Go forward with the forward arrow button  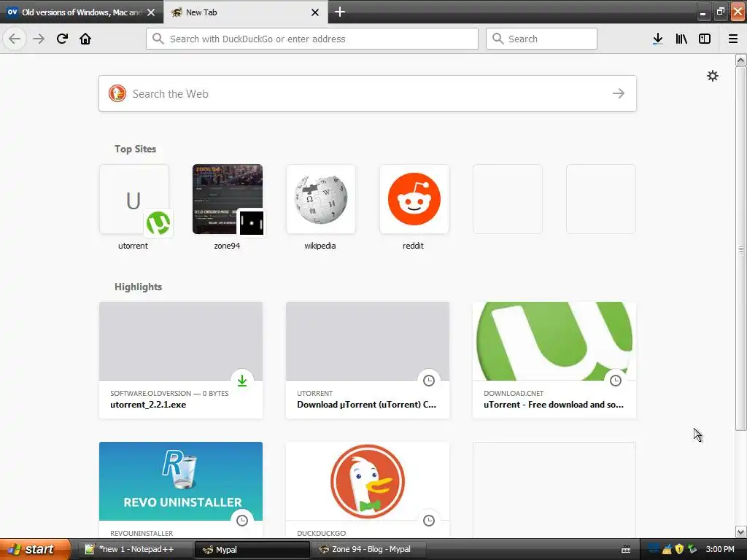pyautogui.click(x=39, y=39)
